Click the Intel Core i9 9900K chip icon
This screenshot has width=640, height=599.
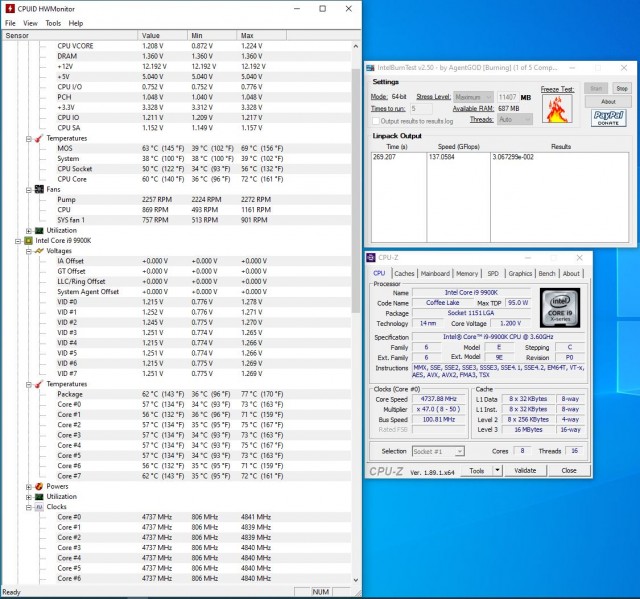click(26, 240)
